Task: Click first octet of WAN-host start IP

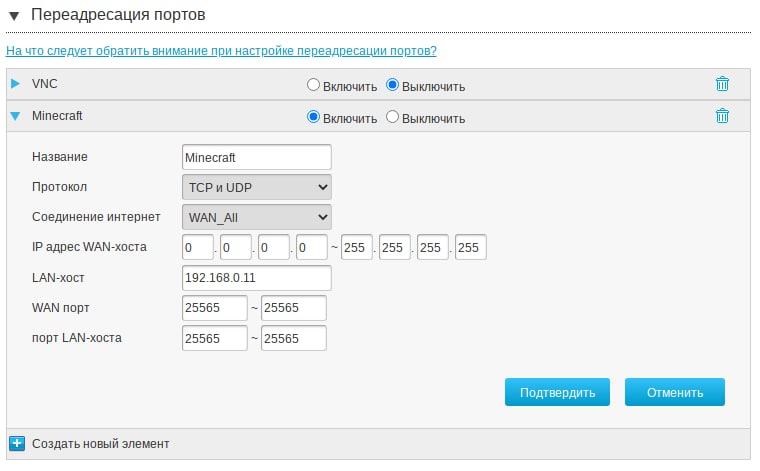Action: [x=198, y=247]
